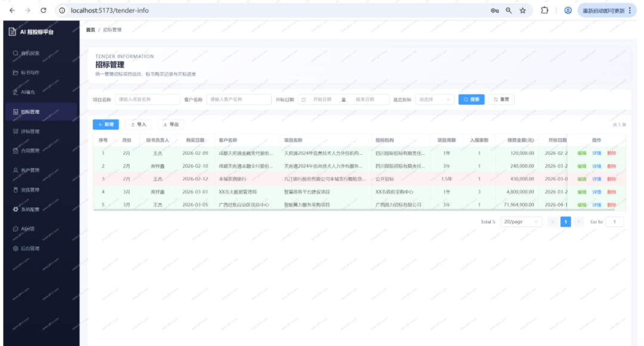The height and width of the screenshot is (346, 644).
Task: Click the AI 招投标平台 logo
Action: click(31, 32)
